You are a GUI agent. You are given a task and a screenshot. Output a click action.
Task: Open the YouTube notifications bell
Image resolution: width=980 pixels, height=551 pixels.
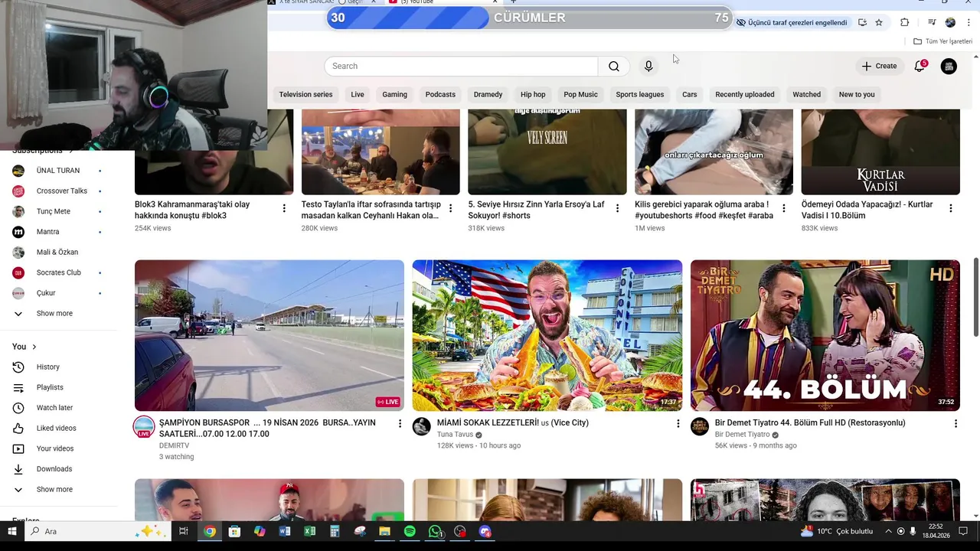(920, 67)
